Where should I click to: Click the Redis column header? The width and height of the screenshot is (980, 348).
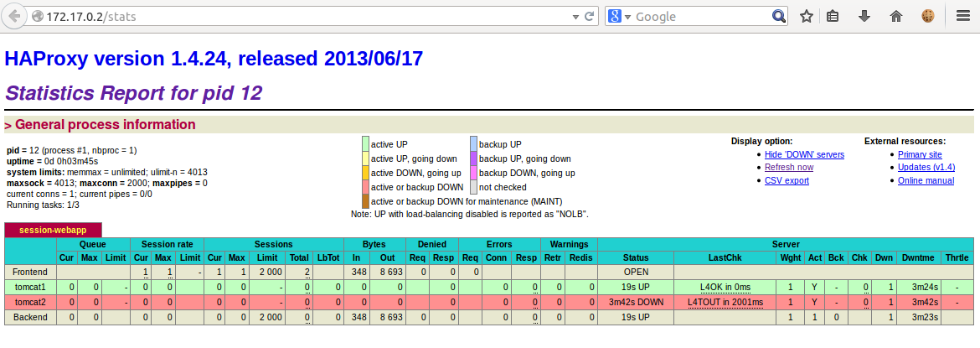580,257
